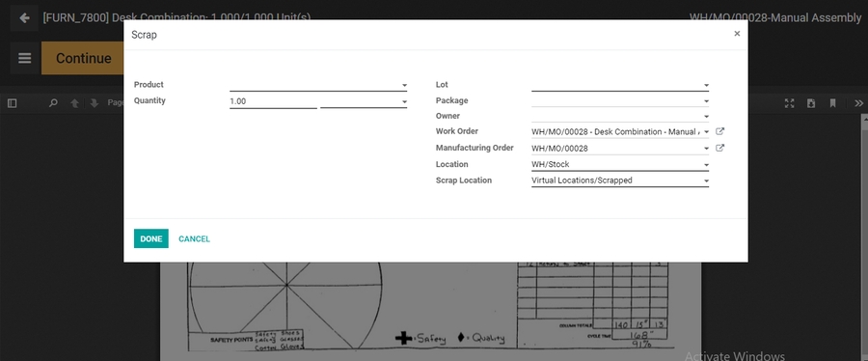
Task: Click the Scrap Location label
Action: tap(463, 180)
